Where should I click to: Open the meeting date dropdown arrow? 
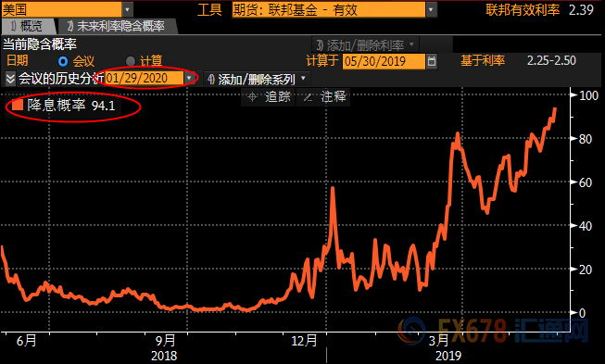pyautogui.click(x=189, y=79)
